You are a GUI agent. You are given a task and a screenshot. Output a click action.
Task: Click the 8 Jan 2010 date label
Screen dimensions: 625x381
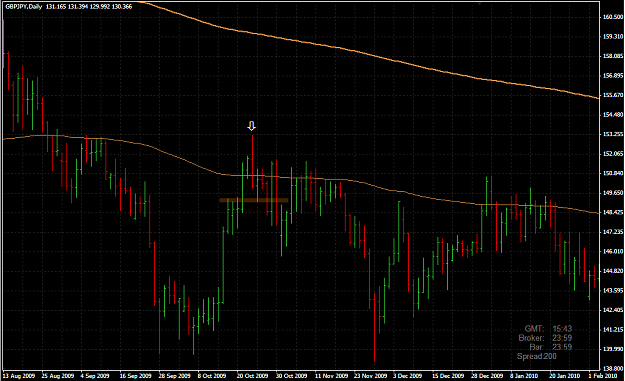pyautogui.click(x=524, y=376)
